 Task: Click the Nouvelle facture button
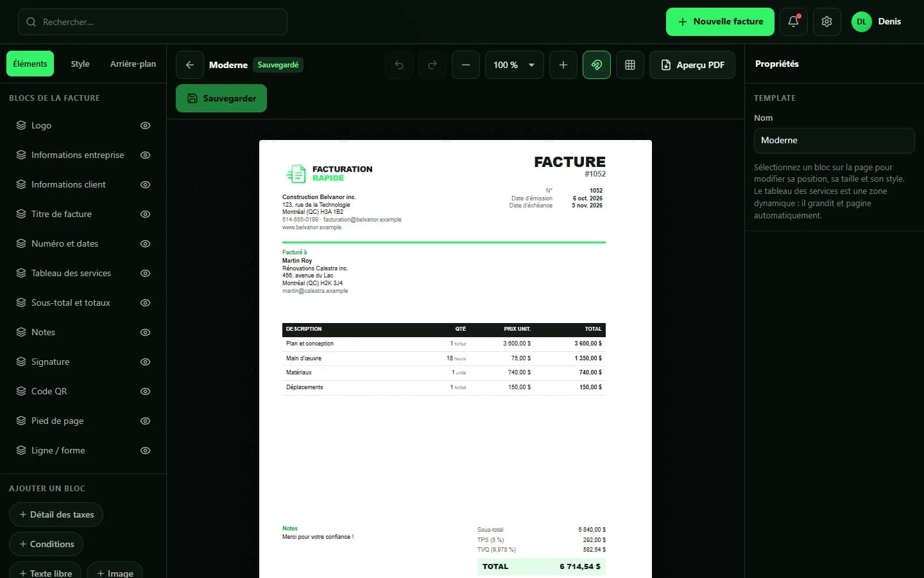[x=720, y=21]
